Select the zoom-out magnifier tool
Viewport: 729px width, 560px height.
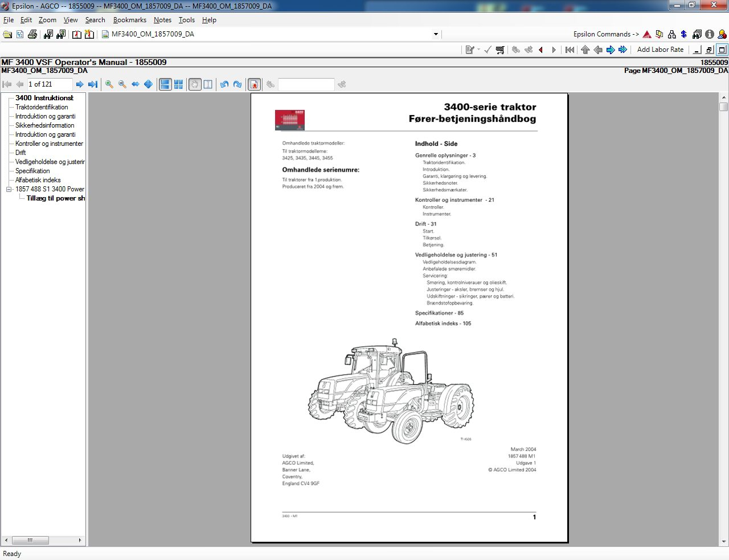point(122,84)
